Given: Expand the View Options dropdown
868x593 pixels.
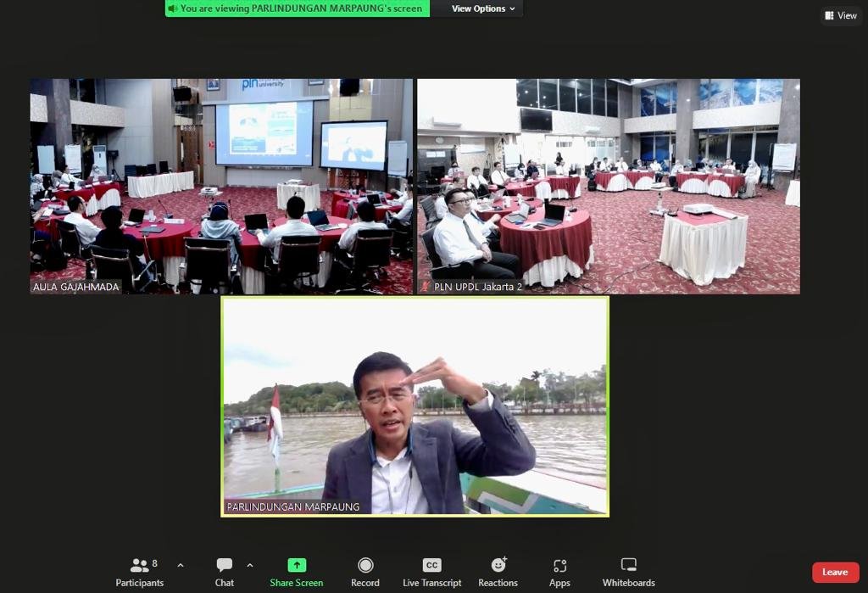Looking at the screenshot, I should pyautogui.click(x=482, y=8).
